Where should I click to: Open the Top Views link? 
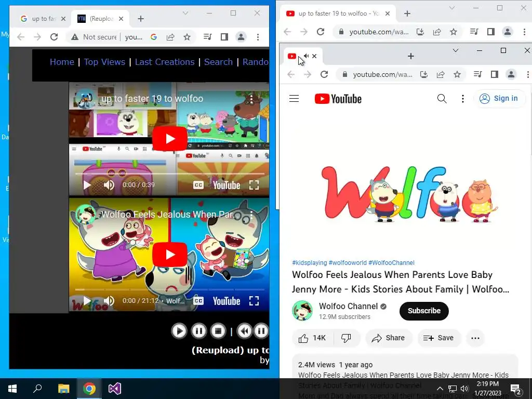coord(104,62)
